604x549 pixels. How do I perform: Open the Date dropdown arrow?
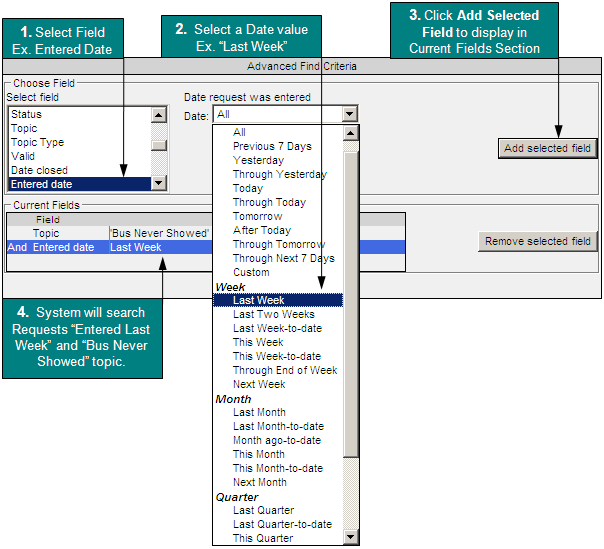(x=349, y=115)
